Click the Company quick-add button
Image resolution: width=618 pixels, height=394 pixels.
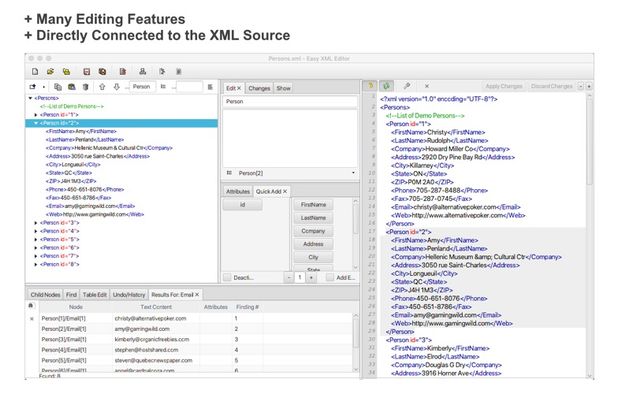(313, 231)
